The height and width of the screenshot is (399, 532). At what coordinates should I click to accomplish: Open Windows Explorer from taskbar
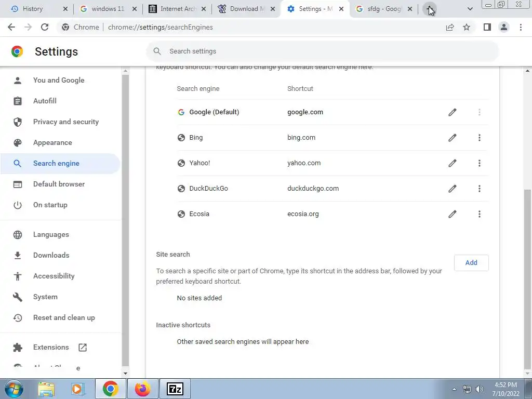46,389
